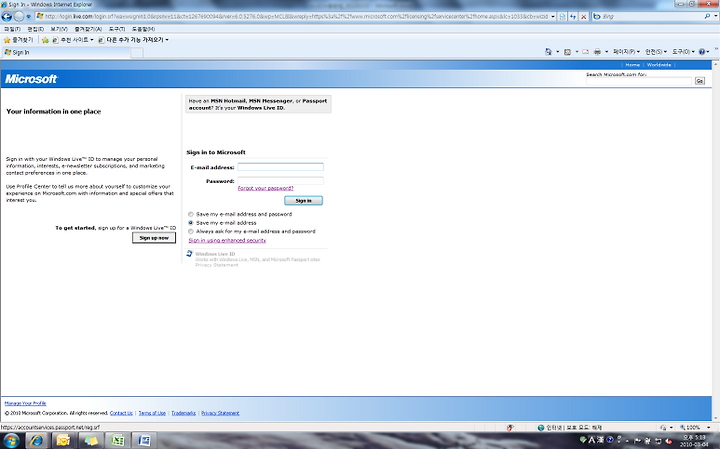Open the 편집(E) menu
Image resolution: width=720 pixels, height=449 pixels.
pos(35,29)
